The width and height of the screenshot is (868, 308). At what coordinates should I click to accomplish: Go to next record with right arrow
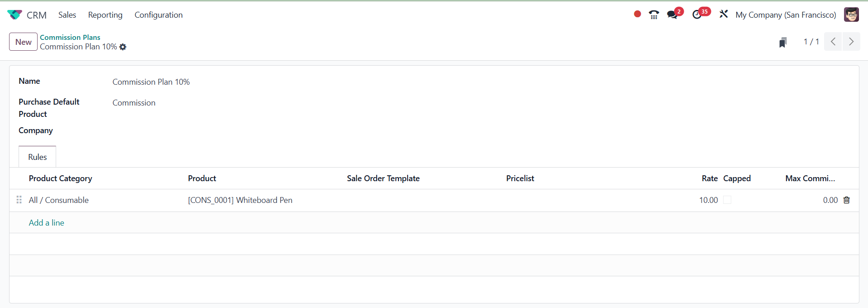pyautogui.click(x=851, y=42)
